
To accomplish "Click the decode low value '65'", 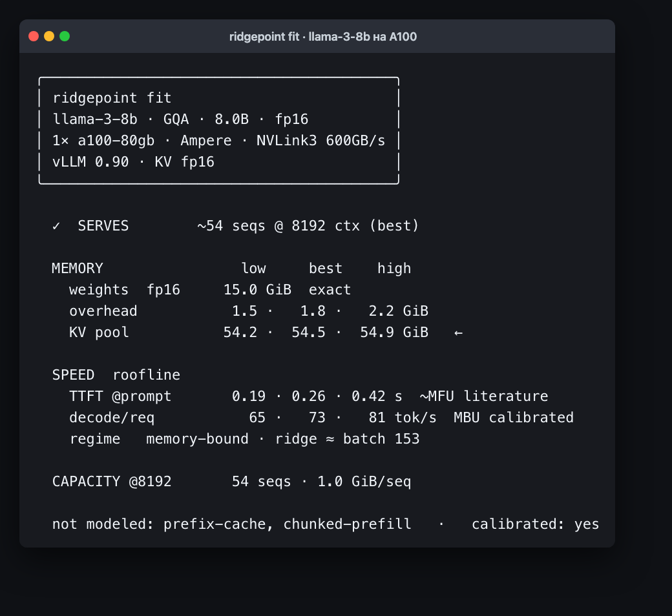I will pos(257,418).
